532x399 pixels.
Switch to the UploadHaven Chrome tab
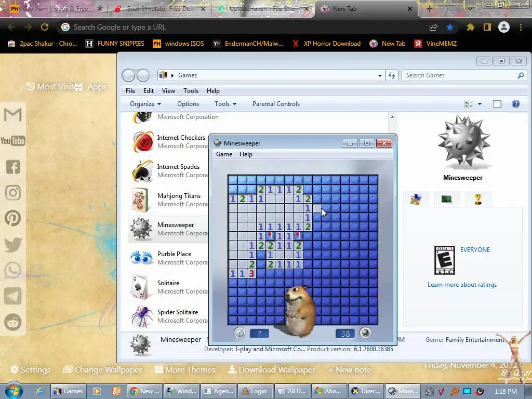coord(262,9)
